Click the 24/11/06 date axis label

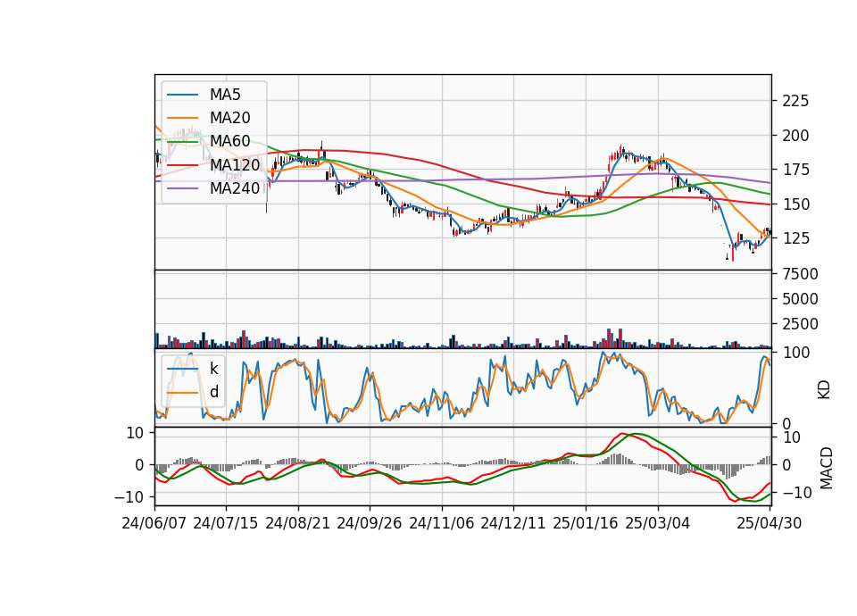pyautogui.click(x=442, y=523)
